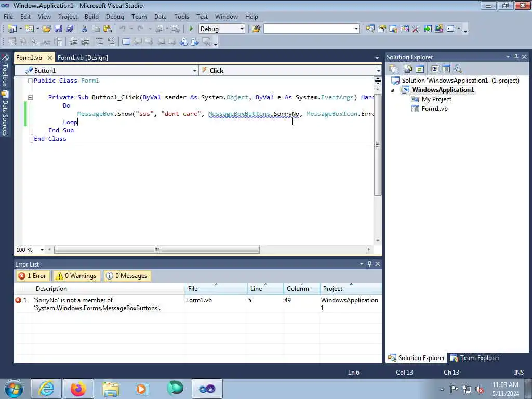
Task: Close the Form1.vb code tab
Action: pyautogui.click(x=49, y=58)
